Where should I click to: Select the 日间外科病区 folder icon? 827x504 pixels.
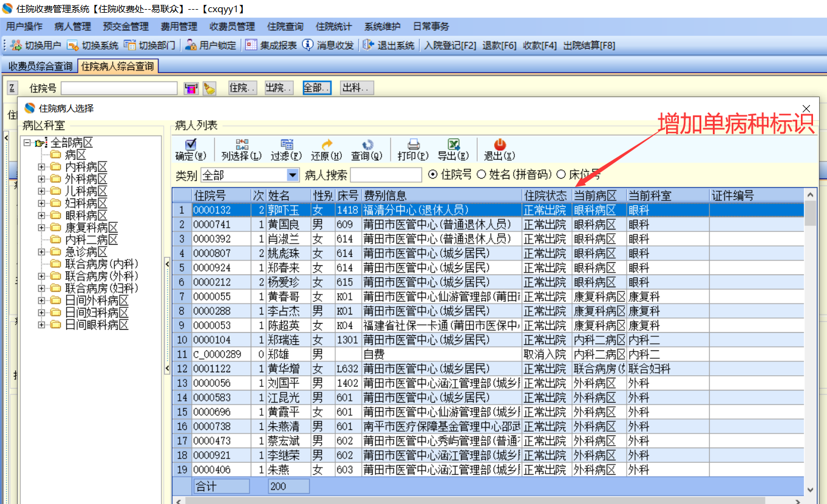(x=56, y=301)
